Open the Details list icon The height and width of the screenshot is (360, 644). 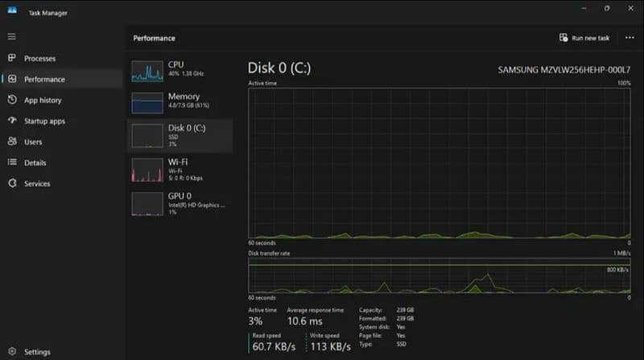[x=12, y=163]
